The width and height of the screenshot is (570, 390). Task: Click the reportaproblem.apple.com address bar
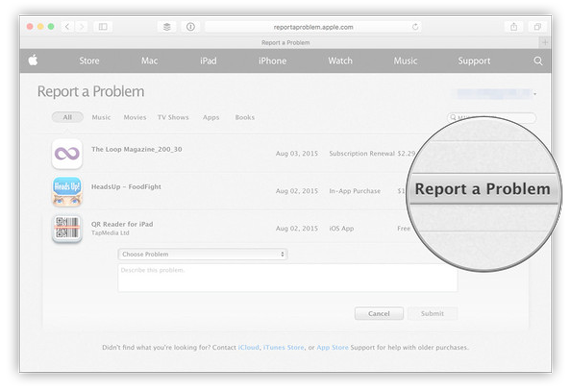pos(313,27)
